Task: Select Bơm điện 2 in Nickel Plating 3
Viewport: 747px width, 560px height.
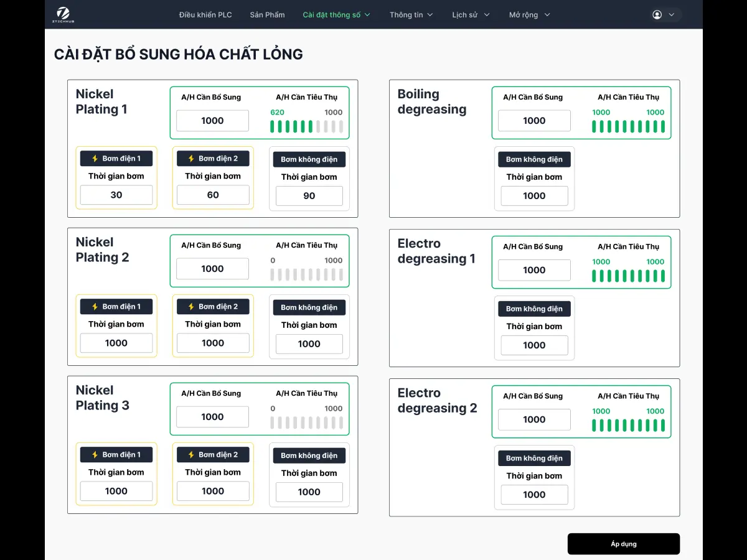Action: point(213,455)
